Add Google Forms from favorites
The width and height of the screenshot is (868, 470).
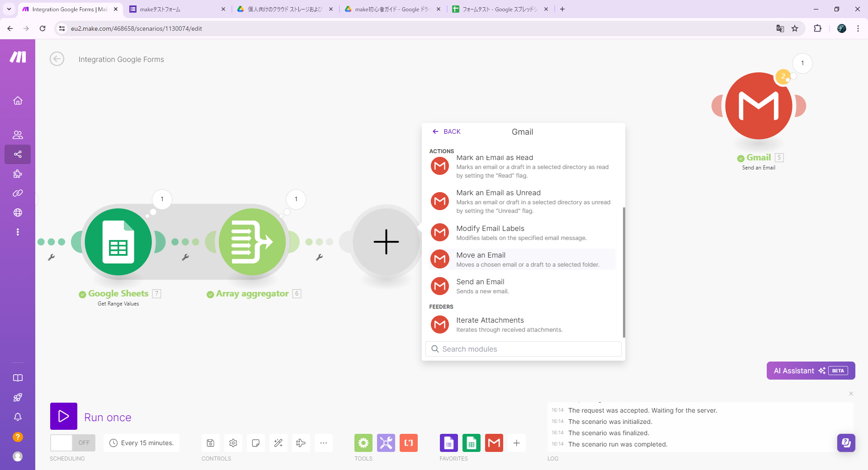point(449,443)
